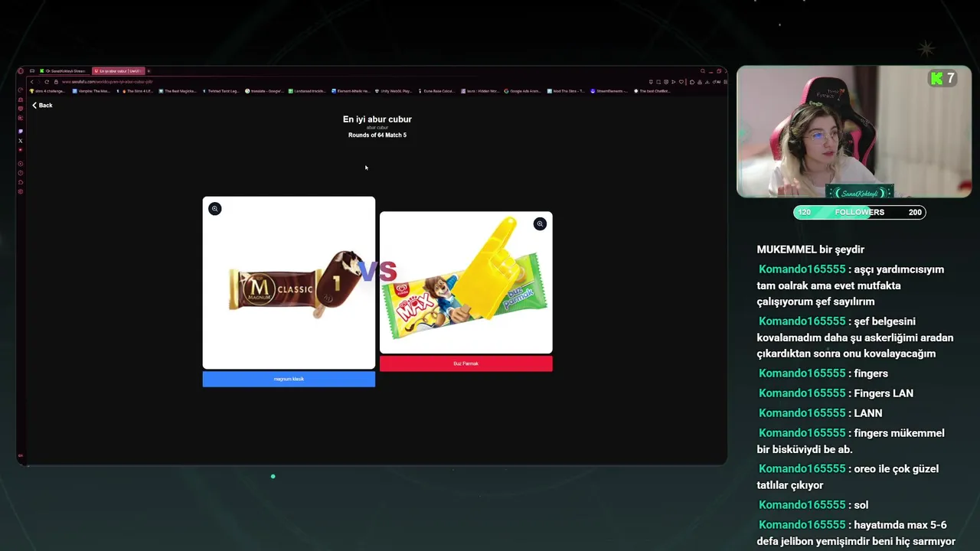Screen dimensions: 980x551
Task: Select the Magnum Classic ice cream image
Action: tap(289, 283)
